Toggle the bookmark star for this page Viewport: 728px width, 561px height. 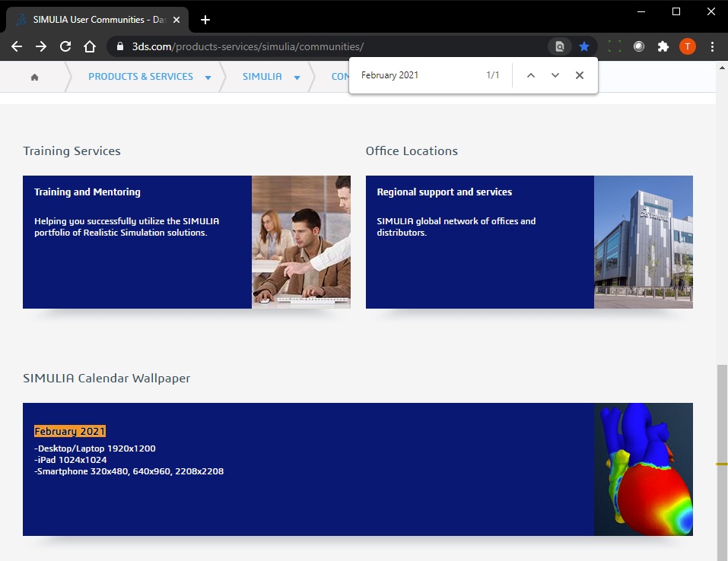(x=584, y=46)
